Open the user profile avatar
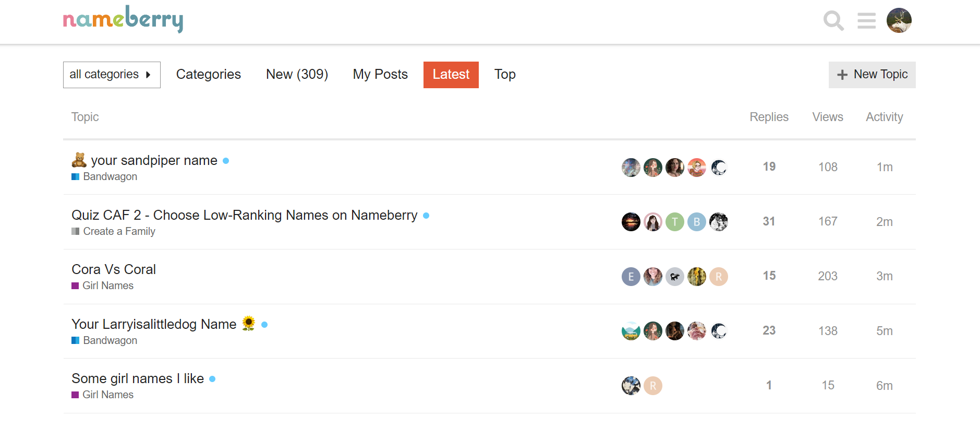 coord(899,20)
